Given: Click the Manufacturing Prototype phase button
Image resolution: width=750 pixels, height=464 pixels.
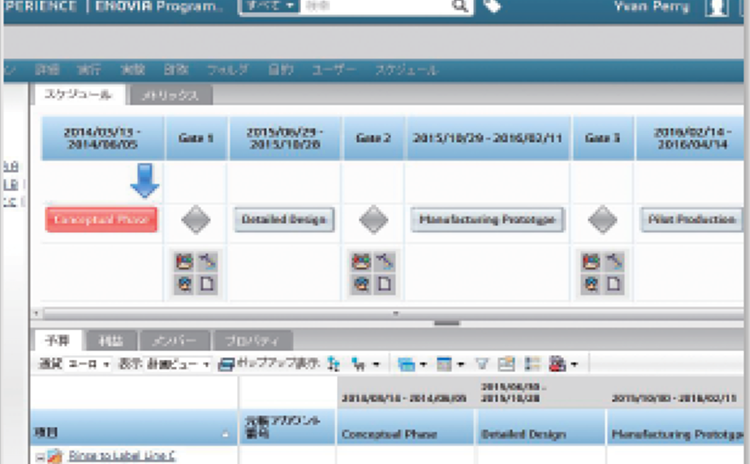Looking at the screenshot, I should coord(487,220).
